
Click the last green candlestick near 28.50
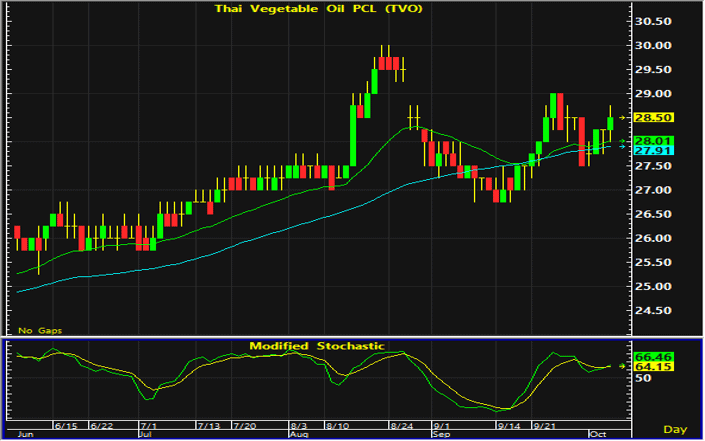tap(610, 124)
